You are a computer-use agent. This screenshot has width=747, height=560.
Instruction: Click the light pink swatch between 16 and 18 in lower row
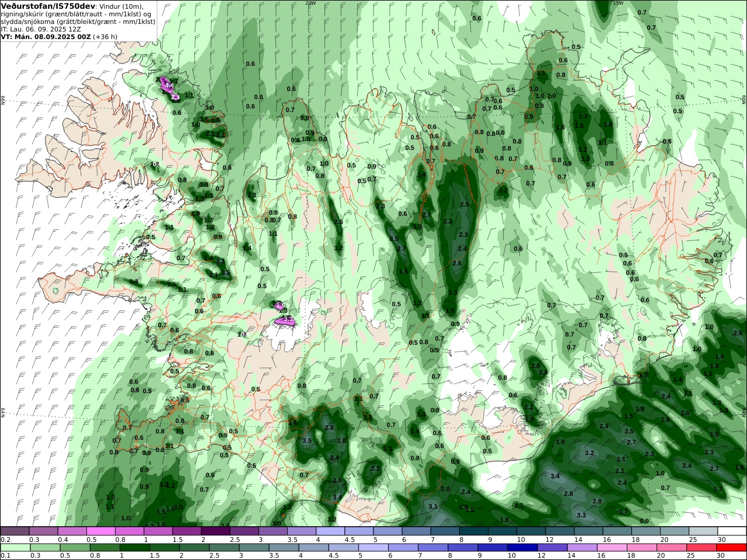click(612, 548)
